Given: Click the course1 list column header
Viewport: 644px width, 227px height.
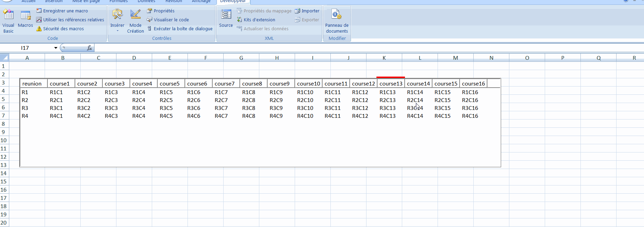Looking at the screenshot, I should [61, 83].
